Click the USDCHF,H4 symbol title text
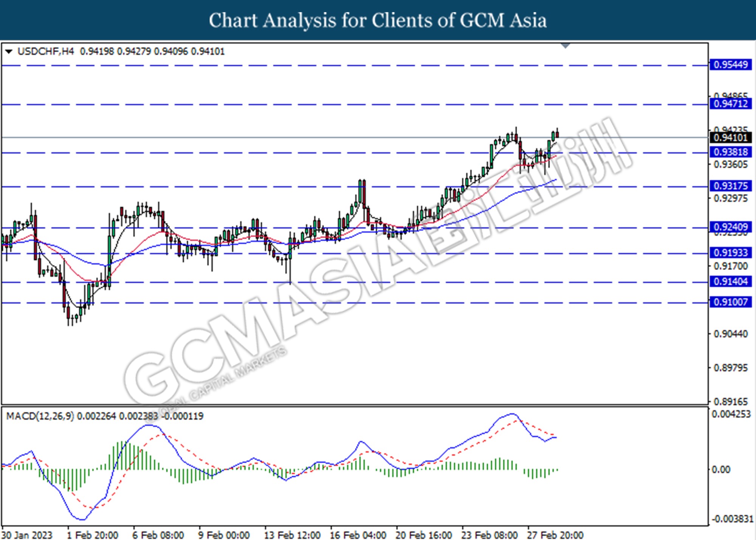 [x=46, y=51]
